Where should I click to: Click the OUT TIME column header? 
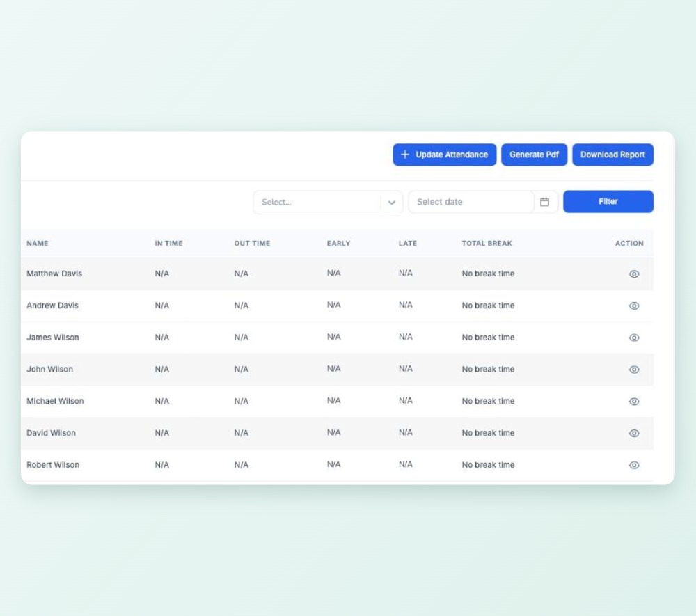[x=252, y=243]
